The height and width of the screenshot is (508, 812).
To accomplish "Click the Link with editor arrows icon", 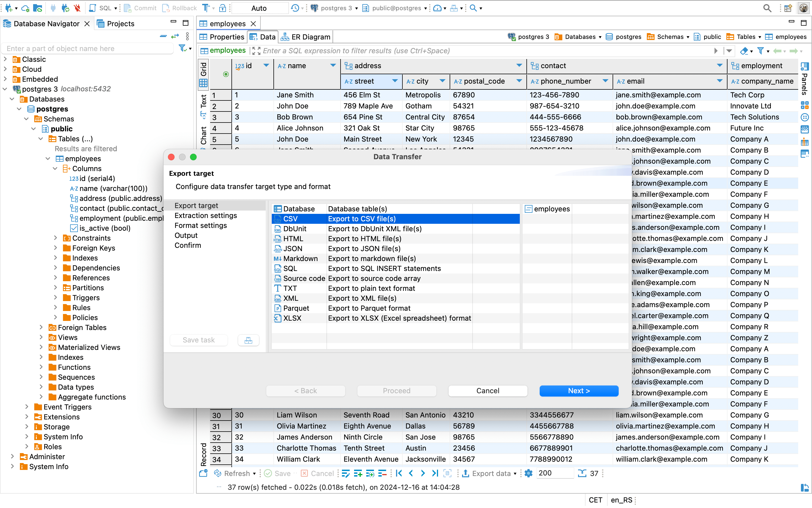I will pos(175,36).
